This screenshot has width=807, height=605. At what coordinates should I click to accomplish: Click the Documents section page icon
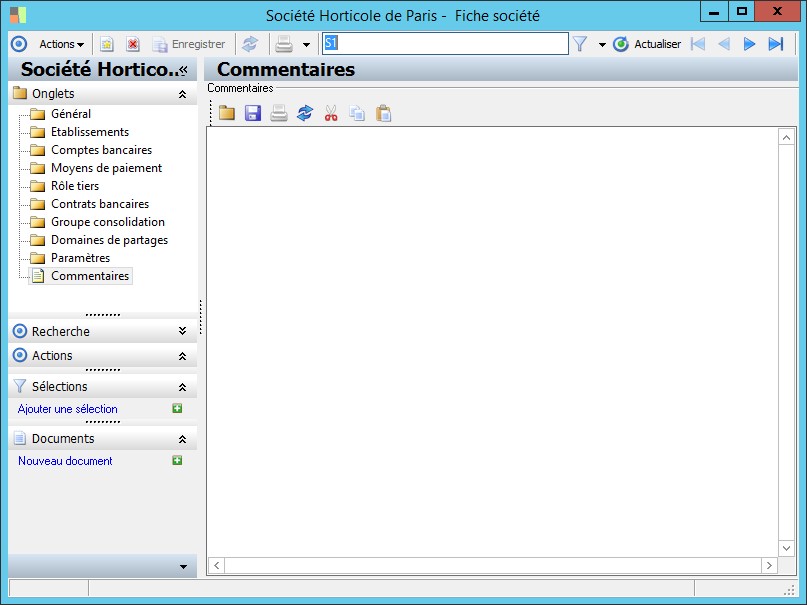20,438
